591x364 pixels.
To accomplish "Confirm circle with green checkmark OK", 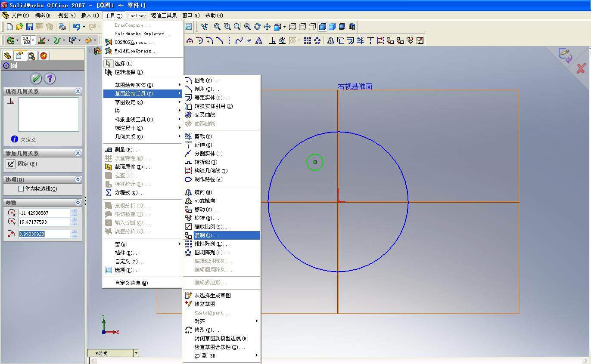I will [36, 78].
